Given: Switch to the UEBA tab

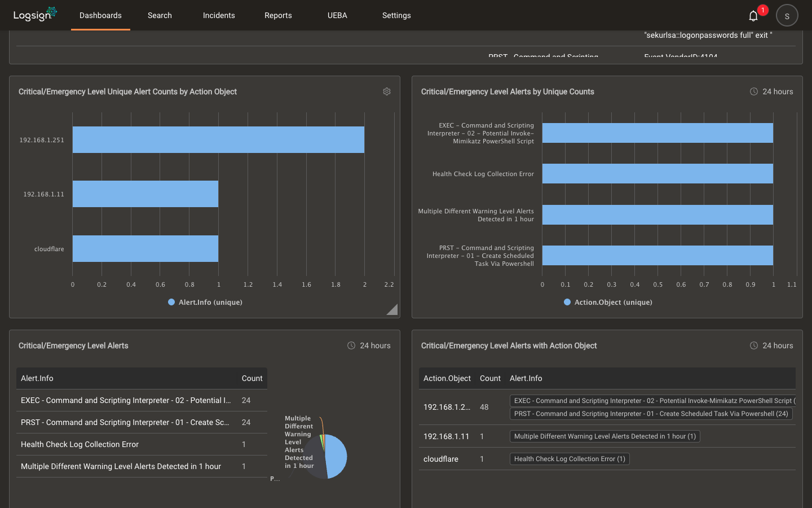Looking at the screenshot, I should 337,15.
